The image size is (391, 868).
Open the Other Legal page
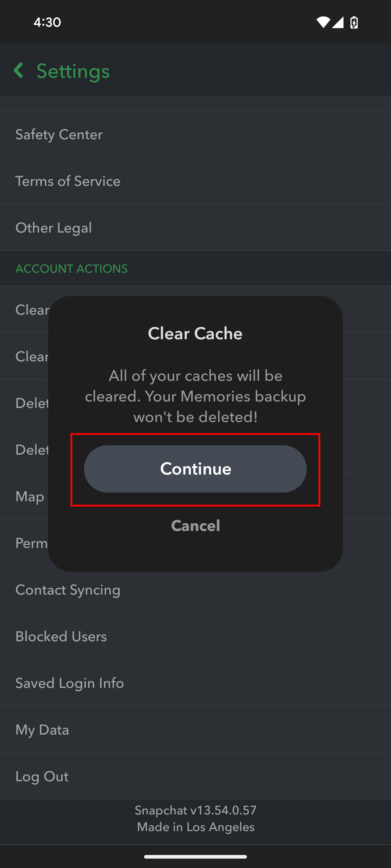[53, 227]
